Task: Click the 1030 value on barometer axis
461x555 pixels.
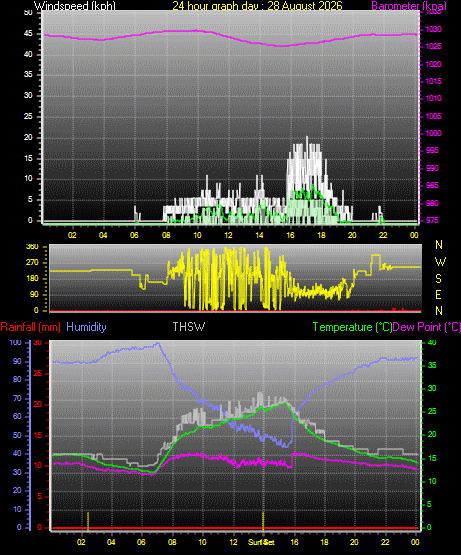Action: 433,29
